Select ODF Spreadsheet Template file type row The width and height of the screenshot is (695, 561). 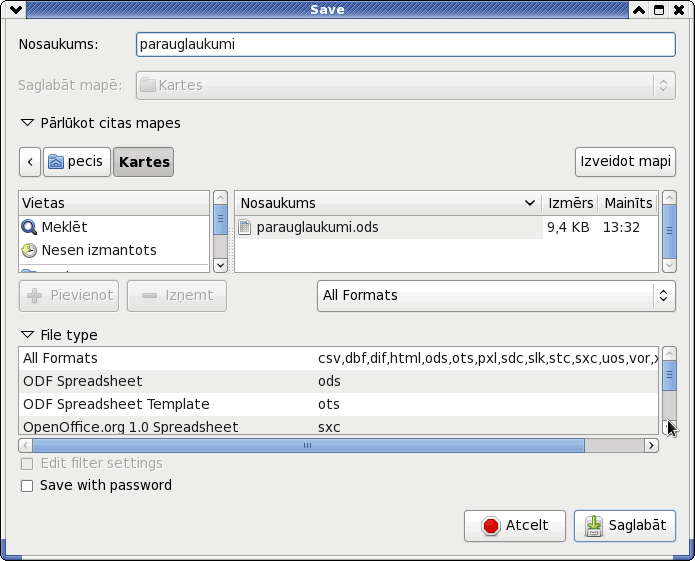[x=339, y=404]
